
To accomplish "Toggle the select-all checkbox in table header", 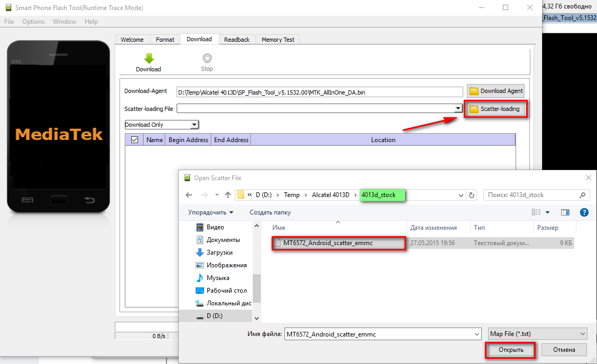I will tap(134, 140).
